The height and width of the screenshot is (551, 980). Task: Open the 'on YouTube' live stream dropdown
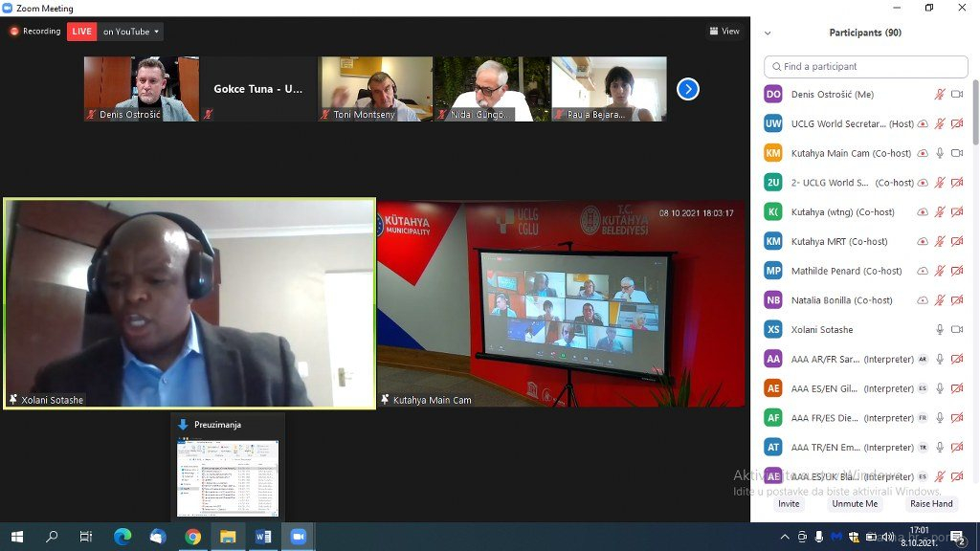[x=131, y=32]
